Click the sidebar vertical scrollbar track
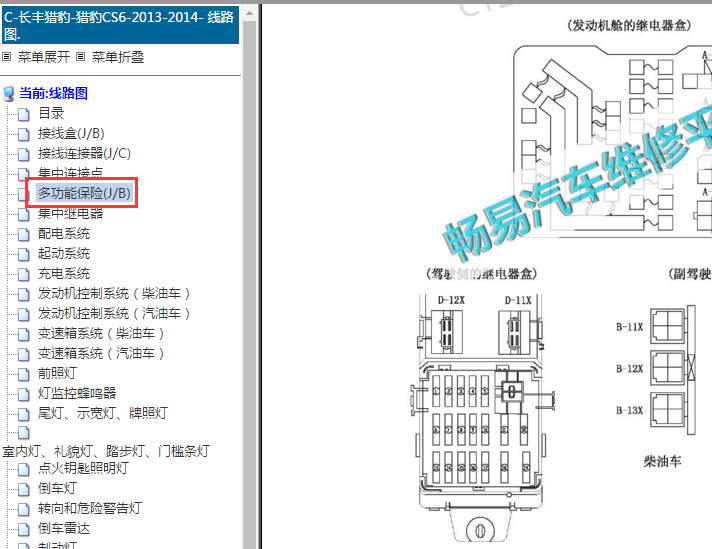 tap(249, 285)
